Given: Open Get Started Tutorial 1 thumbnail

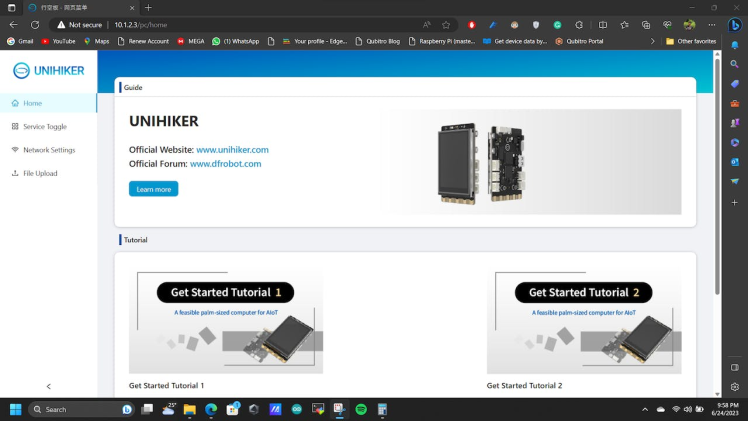Looking at the screenshot, I should (226, 320).
